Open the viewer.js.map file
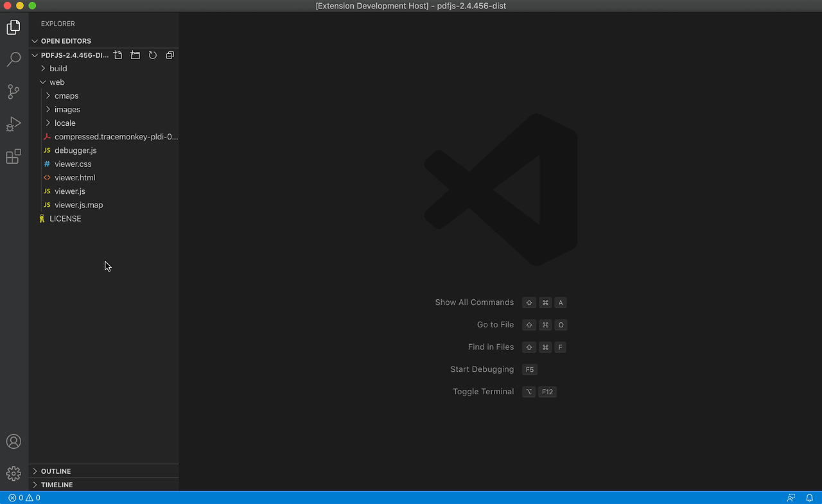822x504 pixels. [103, 205]
